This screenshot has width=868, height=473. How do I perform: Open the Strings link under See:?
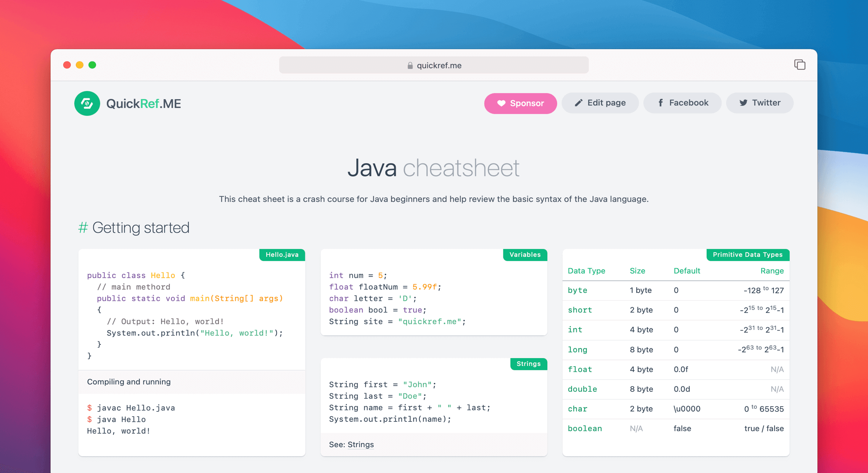[x=360, y=444]
